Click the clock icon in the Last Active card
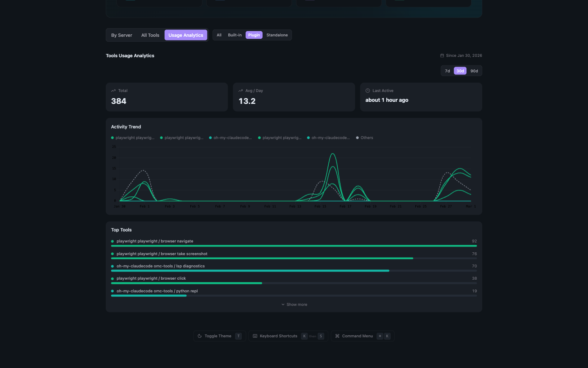The height and width of the screenshot is (368, 588). tap(367, 90)
